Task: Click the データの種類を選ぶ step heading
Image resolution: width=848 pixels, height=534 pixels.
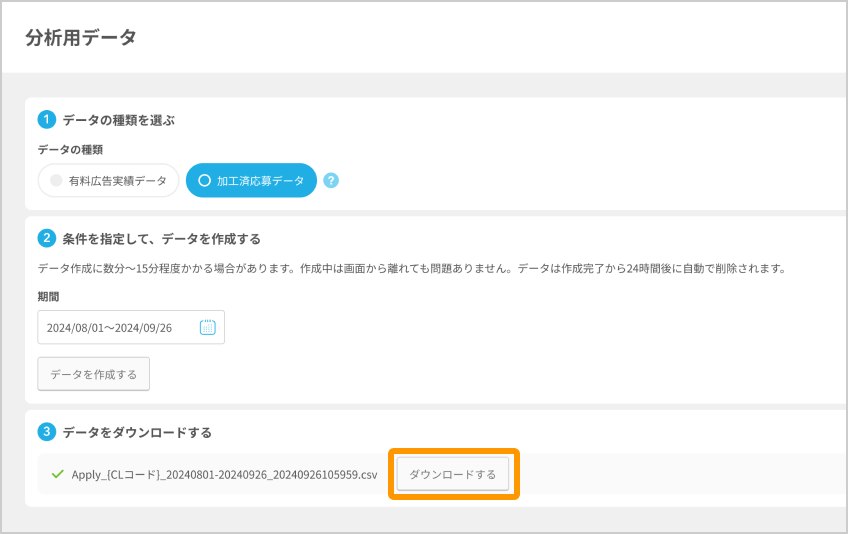Action: [118, 120]
